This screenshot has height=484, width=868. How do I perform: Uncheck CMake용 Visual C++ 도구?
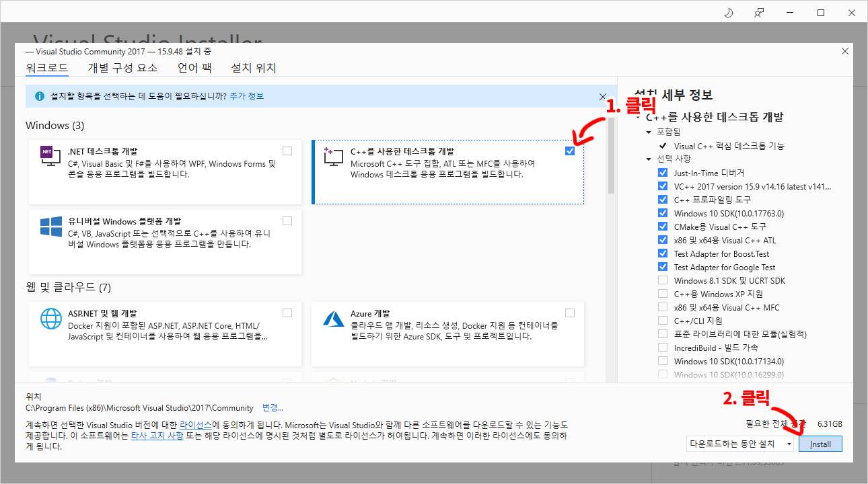click(x=663, y=227)
